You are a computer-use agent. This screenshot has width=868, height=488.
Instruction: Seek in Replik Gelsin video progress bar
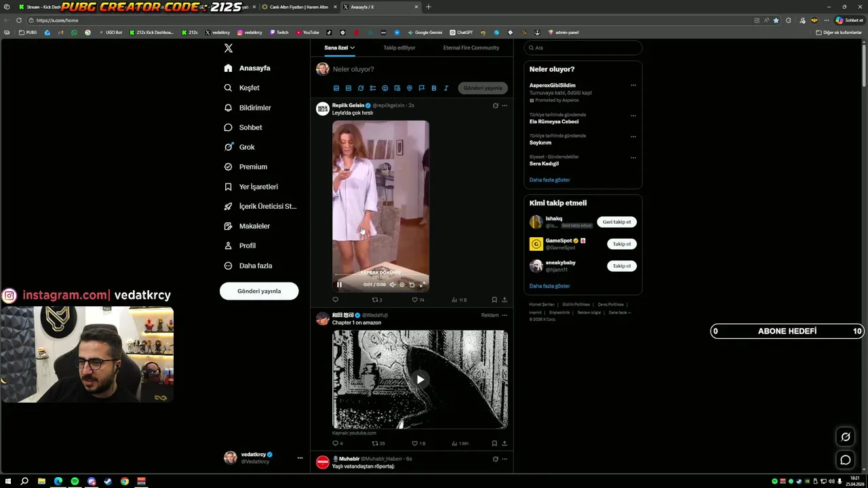pyautogui.click(x=380, y=274)
